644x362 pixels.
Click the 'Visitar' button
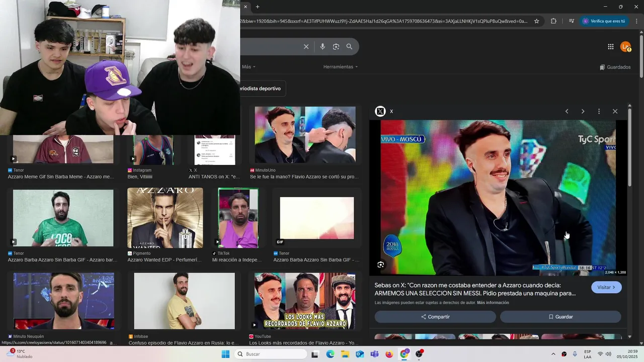pos(606,287)
